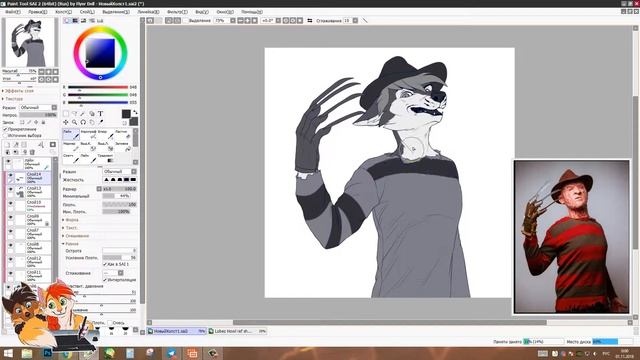Open the zoom percentage dropdown in toolbar
This screenshot has width=640, height=360.
point(233,20)
